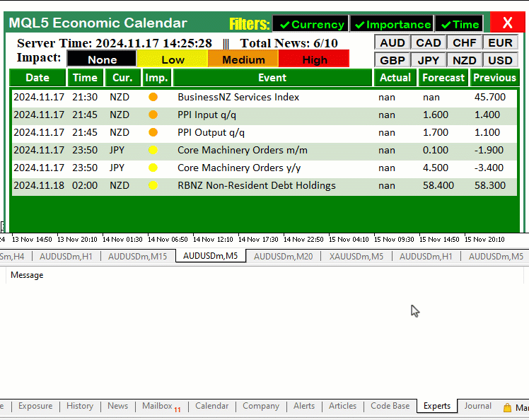Select the NZD currency button
This screenshot has width=529, height=420.
coord(464,60)
